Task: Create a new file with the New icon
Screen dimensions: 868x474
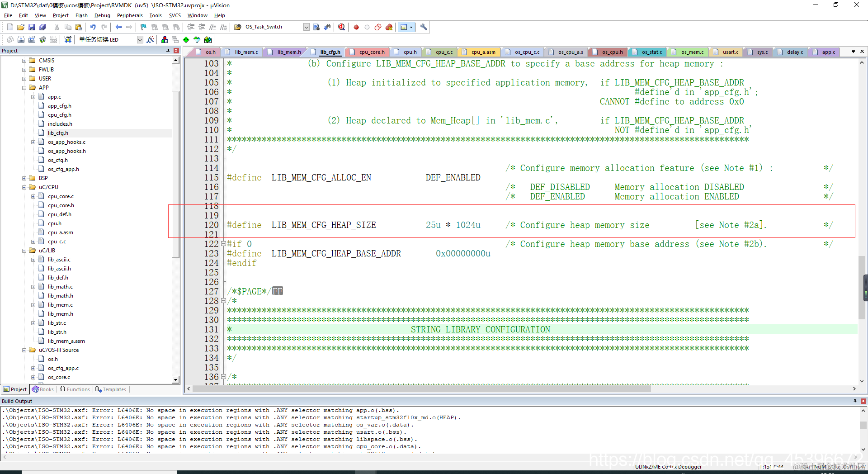Action: (x=10, y=27)
